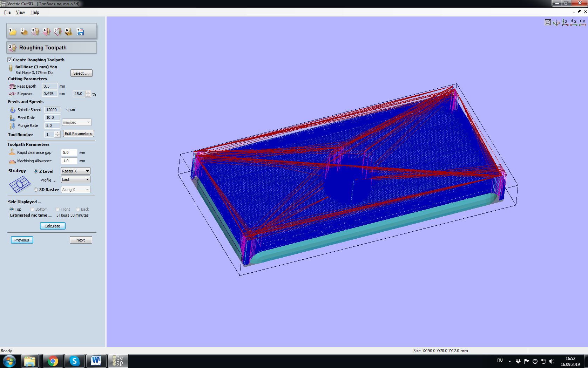This screenshot has width=588, height=368.
Task: Increase Tool Number with up arrow
Action: [57, 133]
